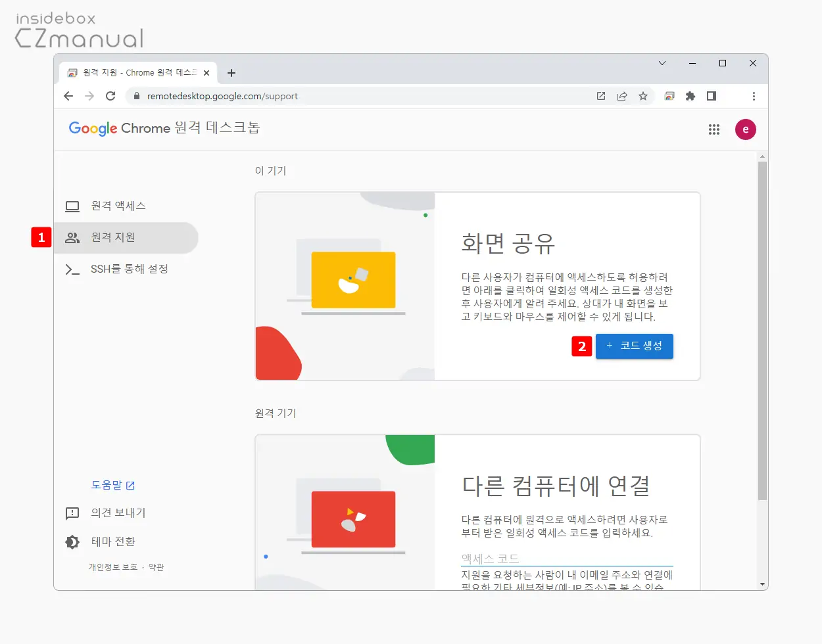Click 의견 보내기 feedback
The height and width of the screenshot is (644, 822).
[x=105, y=513]
